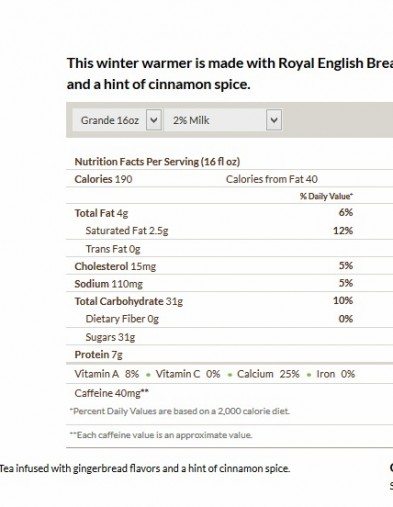This screenshot has height=507, width=393.
Task: Click the Calcium 25% value
Action: (289, 374)
